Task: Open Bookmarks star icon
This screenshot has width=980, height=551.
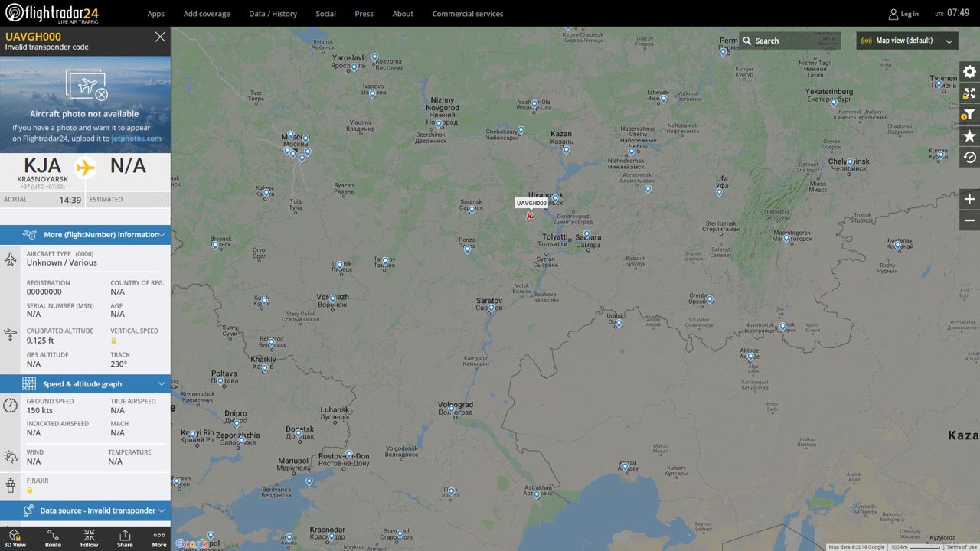Action: (x=969, y=136)
